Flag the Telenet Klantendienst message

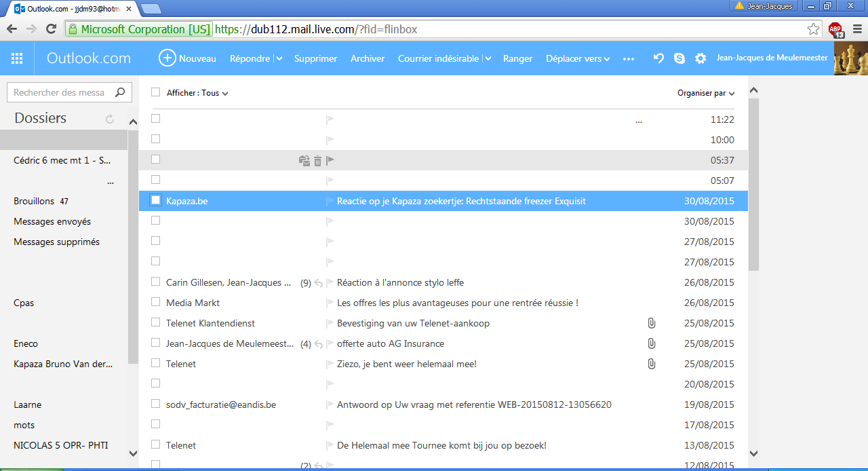point(330,323)
